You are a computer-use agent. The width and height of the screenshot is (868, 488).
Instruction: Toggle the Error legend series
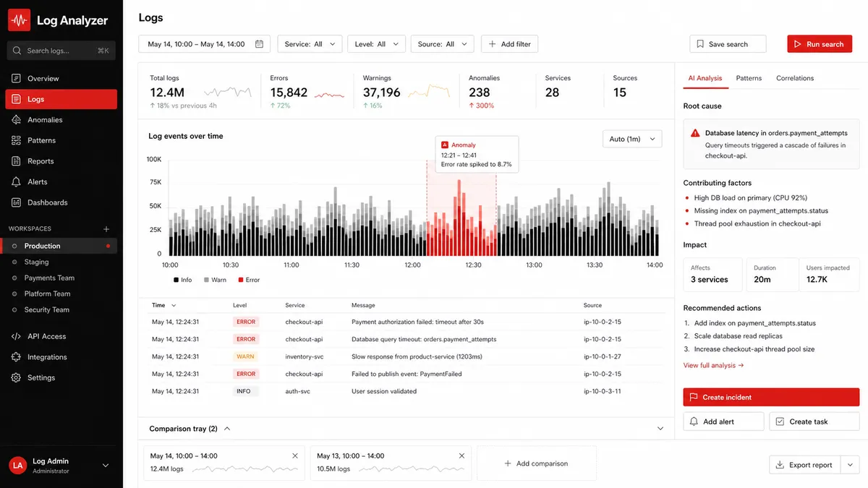(248, 280)
